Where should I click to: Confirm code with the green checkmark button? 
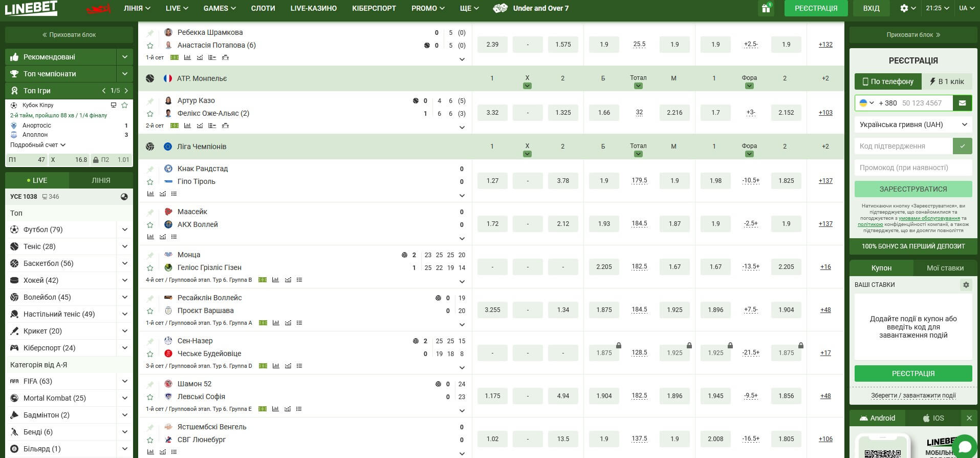coord(963,146)
